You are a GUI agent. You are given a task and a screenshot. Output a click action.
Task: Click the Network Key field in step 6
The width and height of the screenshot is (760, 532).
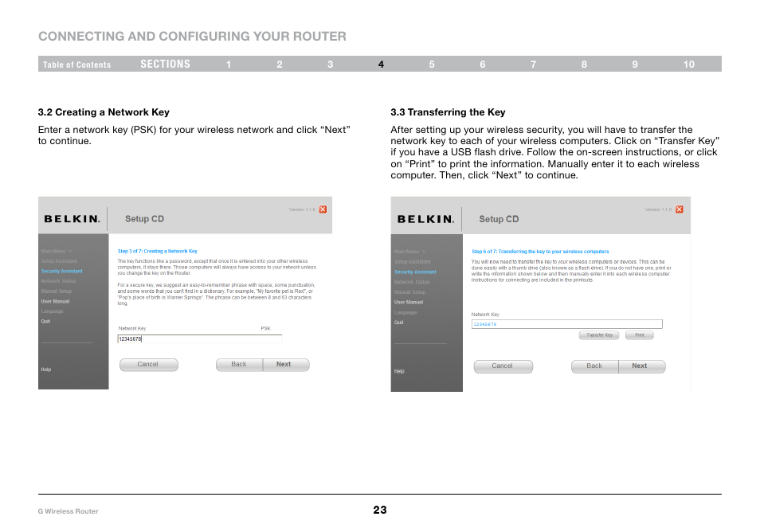click(566, 324)
